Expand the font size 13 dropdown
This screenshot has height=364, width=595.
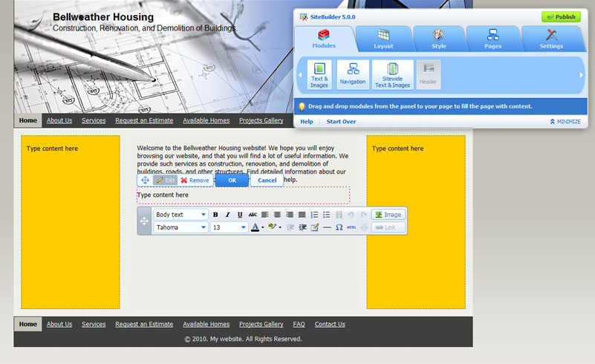(229, 227)
